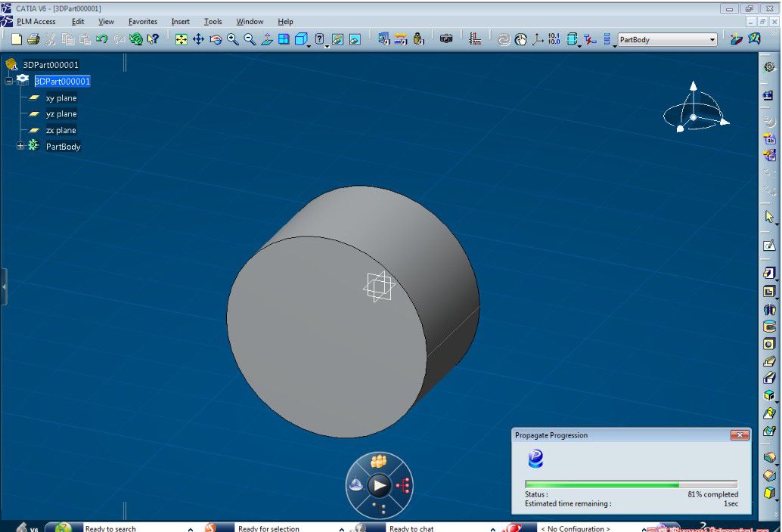Click the Capture camera icon
Screen dimensions: 782x532
(446, 39)
